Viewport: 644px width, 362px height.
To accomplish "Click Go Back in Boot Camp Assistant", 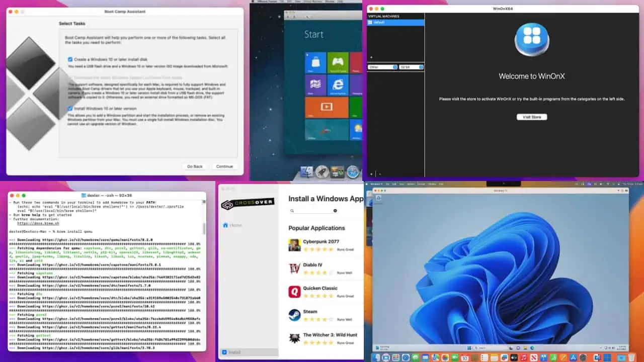I will (x=195, y=166).
